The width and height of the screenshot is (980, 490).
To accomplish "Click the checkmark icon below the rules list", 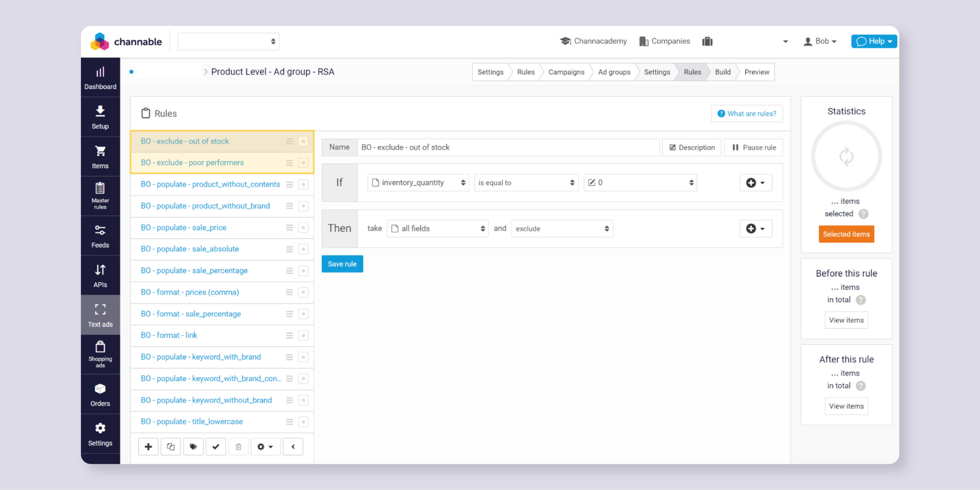I will (215, 446).
